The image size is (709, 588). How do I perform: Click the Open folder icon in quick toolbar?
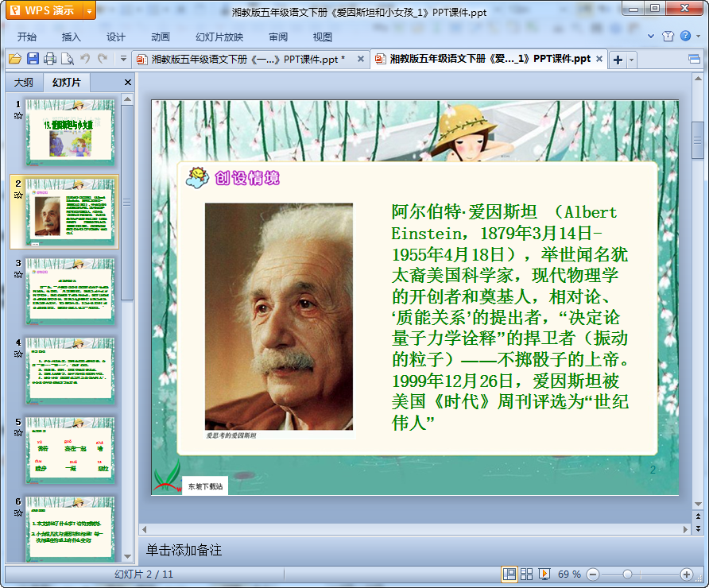click(14, 59)
